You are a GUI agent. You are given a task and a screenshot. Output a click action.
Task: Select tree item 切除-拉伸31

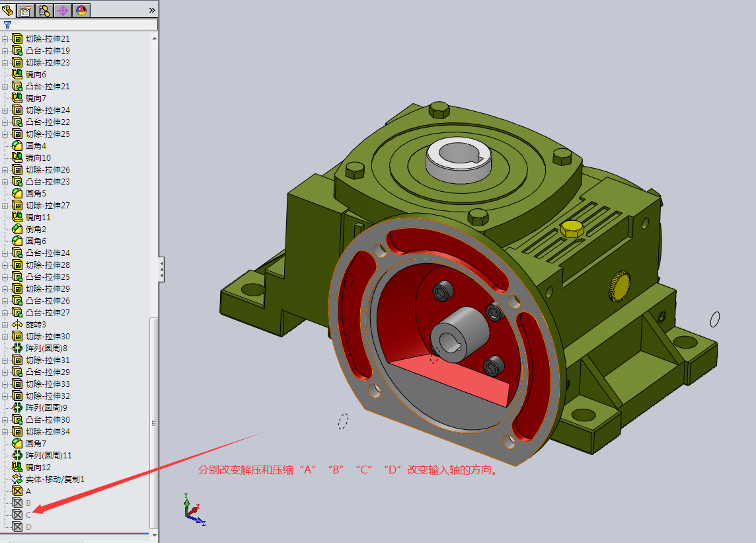[x=48, y=360]
